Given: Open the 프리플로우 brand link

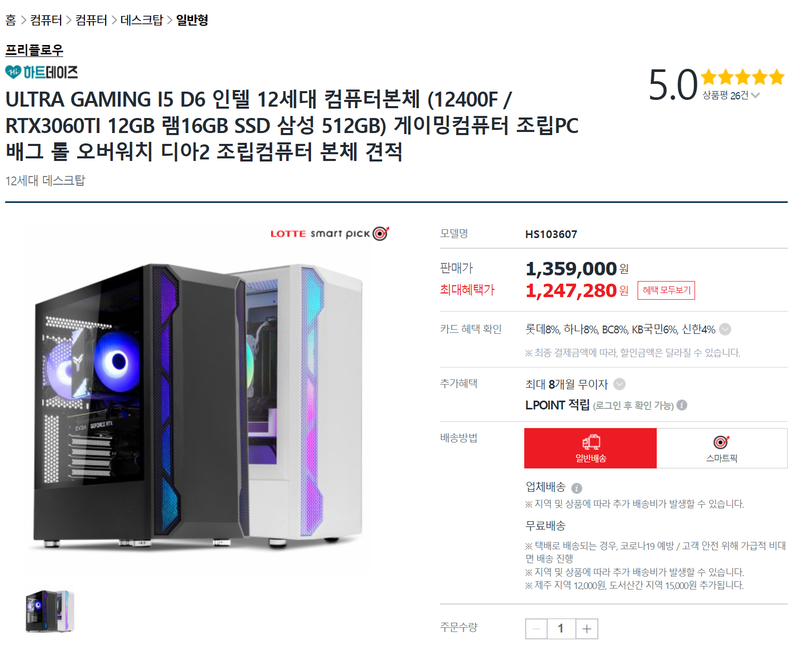Looking at the screenshot, I should pos(34,50).
